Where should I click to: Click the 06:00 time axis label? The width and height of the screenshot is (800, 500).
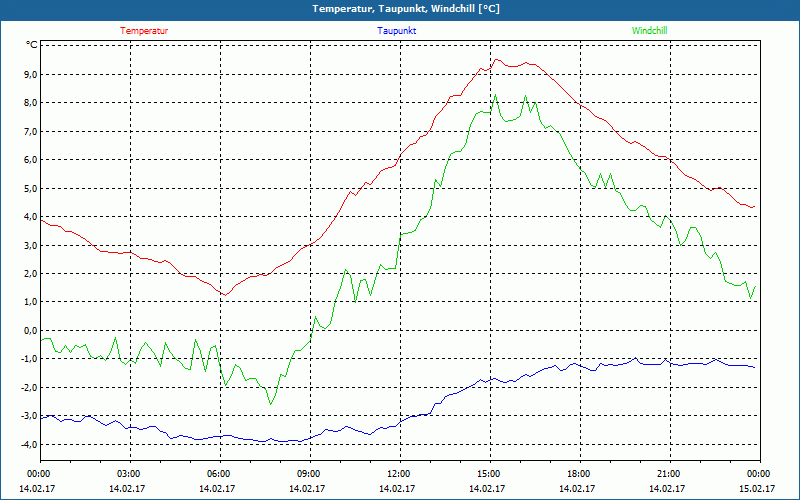[220, 474]
